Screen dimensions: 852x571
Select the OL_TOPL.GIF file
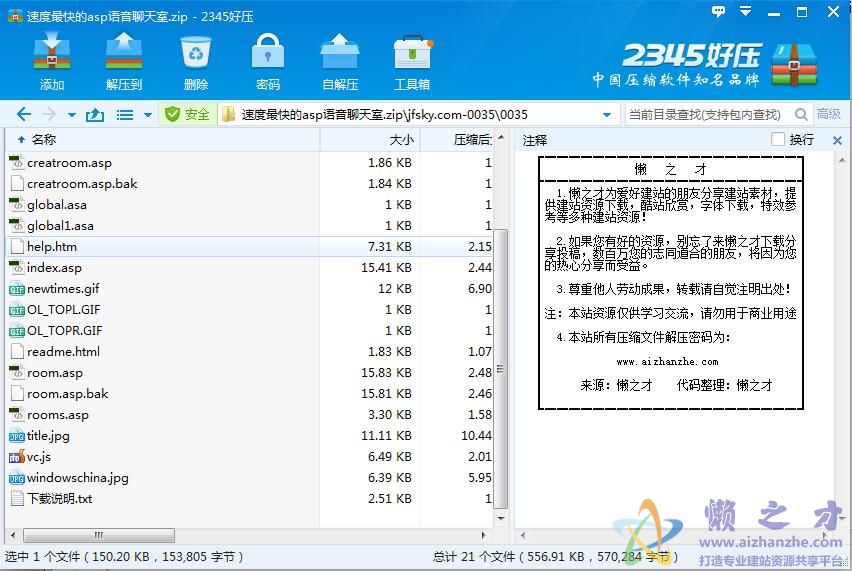point(64,310)
